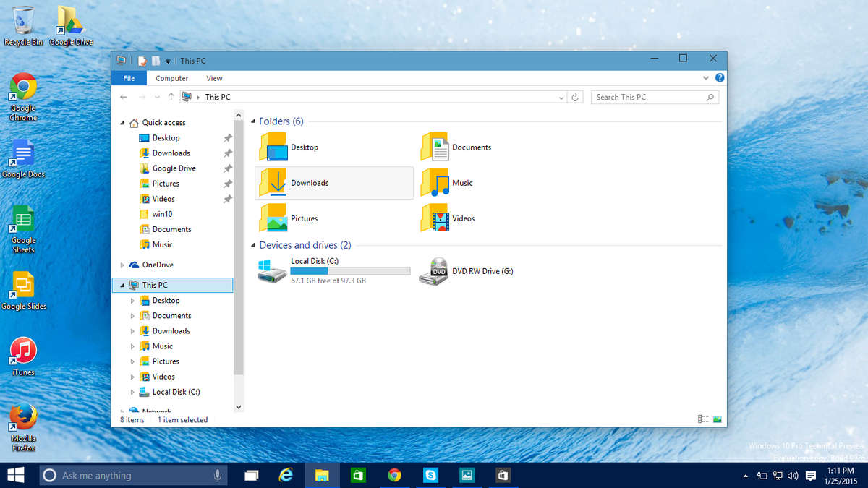868x488 pixels.
Task: Open the address bar dropdown arrow
Action: [561, 96]
